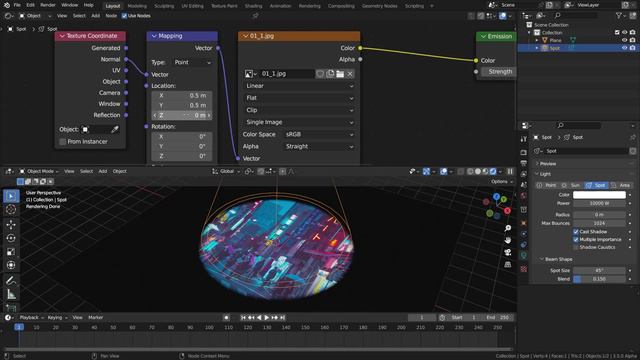Open the Render properties tab icon
Viewport: 640px width, 360px height.
click(x=524, y=152)
